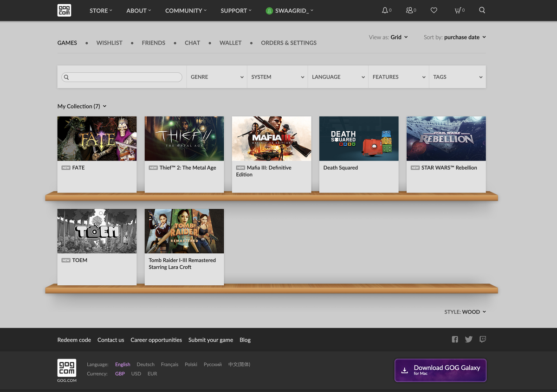Screen dimensions: 557x392
Task: Expand the GENRE filter dropdown
Action: (217, 77)
